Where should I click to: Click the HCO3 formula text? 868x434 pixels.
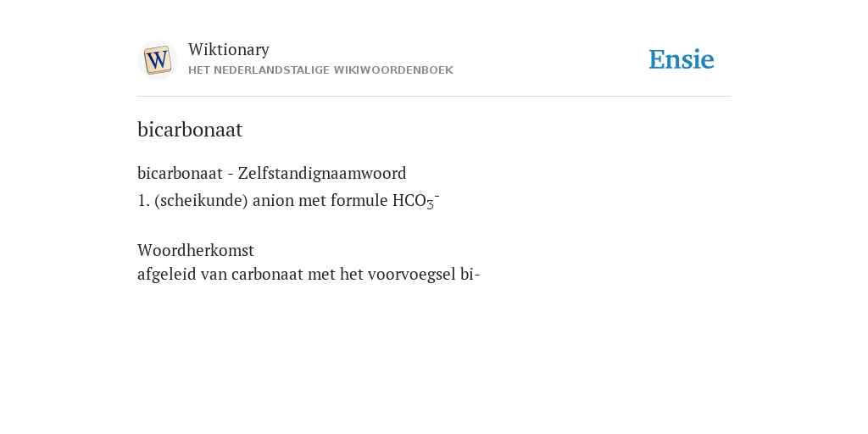pyautogui.click(x=415, y=200)
